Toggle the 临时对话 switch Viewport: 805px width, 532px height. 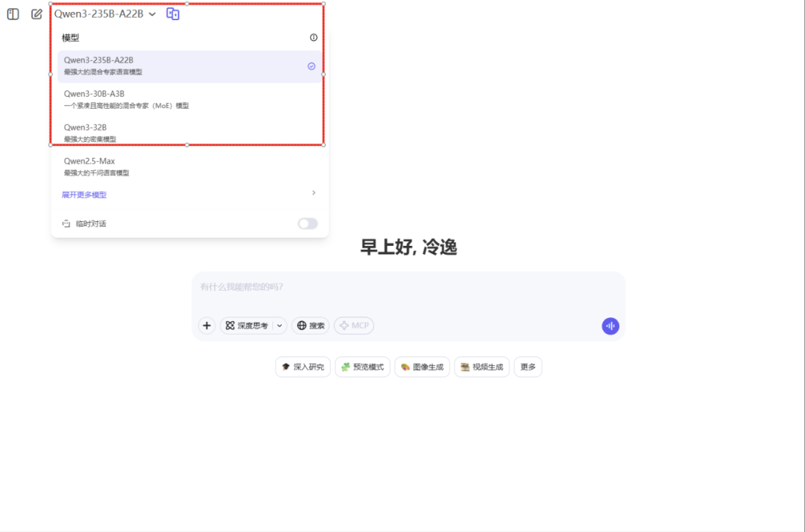pyautogui.click(x=308, y=224)
